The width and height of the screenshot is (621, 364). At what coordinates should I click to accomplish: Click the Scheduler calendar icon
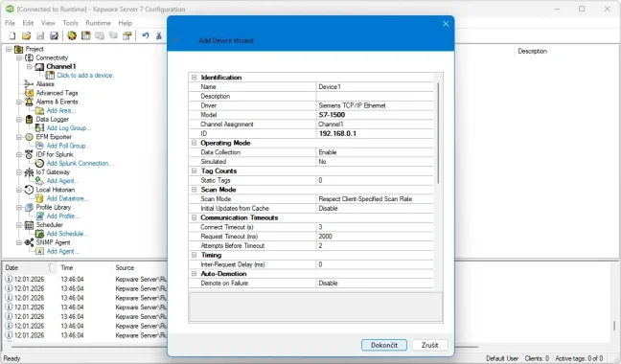click(x=29, y=225)
